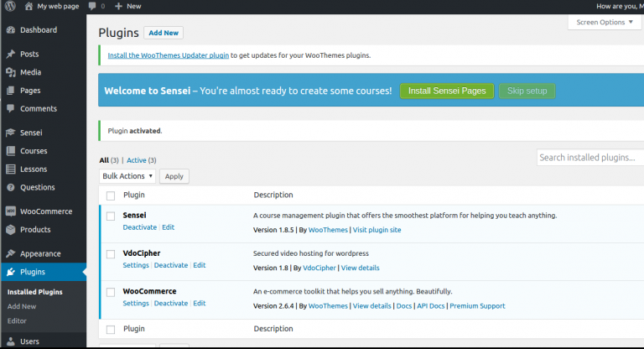Open WooCommerce Docs link
Image resolution: width=644 pixels, height=349 pixels.
tap(404, 306)
